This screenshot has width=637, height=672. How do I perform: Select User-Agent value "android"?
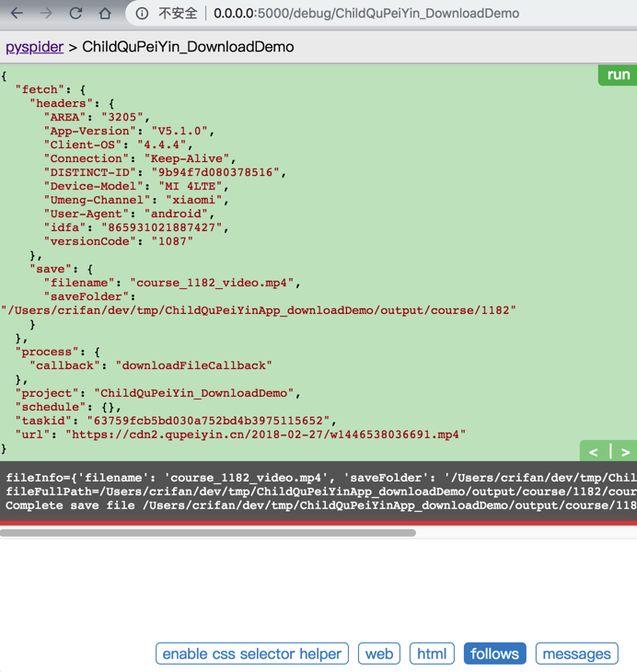(176, 214)
